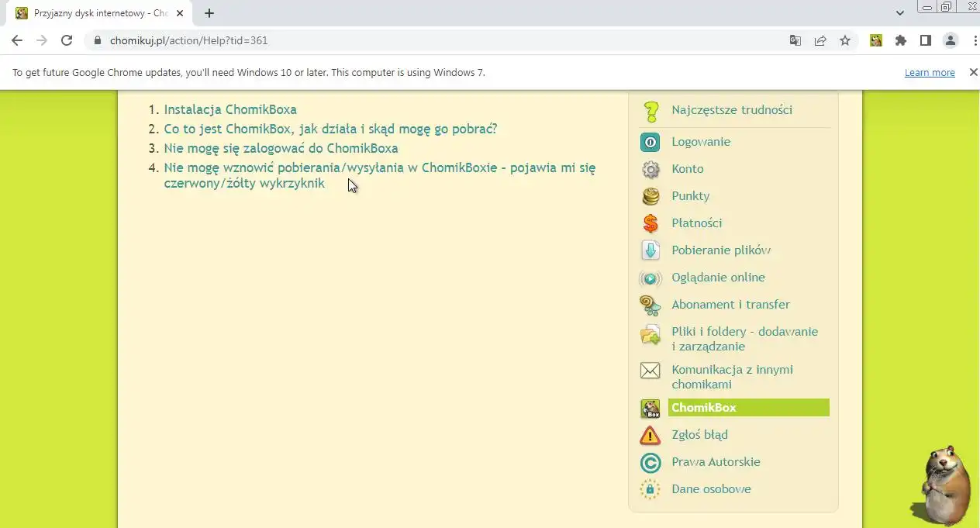Select Pobieranie plików help category

[721, 250]
